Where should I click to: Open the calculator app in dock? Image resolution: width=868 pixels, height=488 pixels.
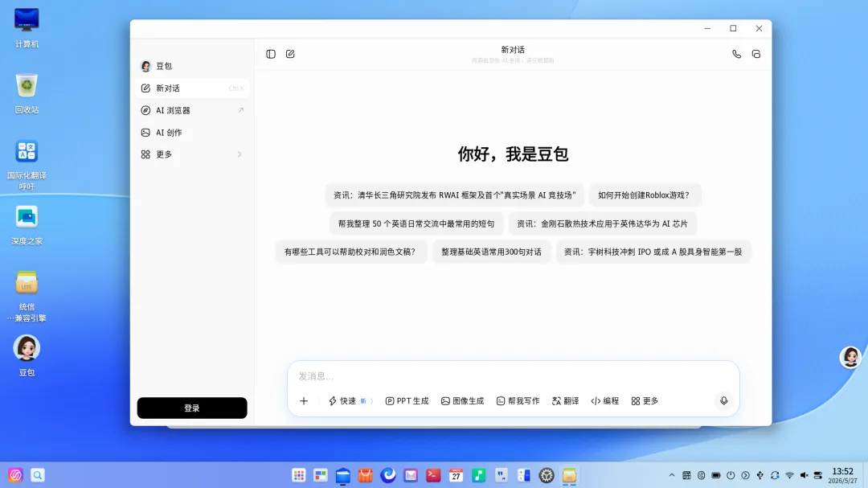[524, 475]
